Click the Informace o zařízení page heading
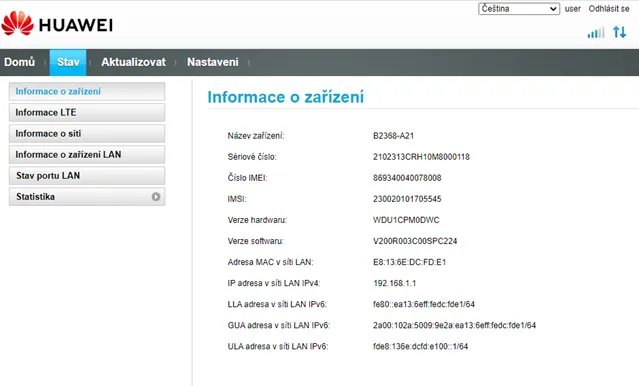 tap(285, 97)
